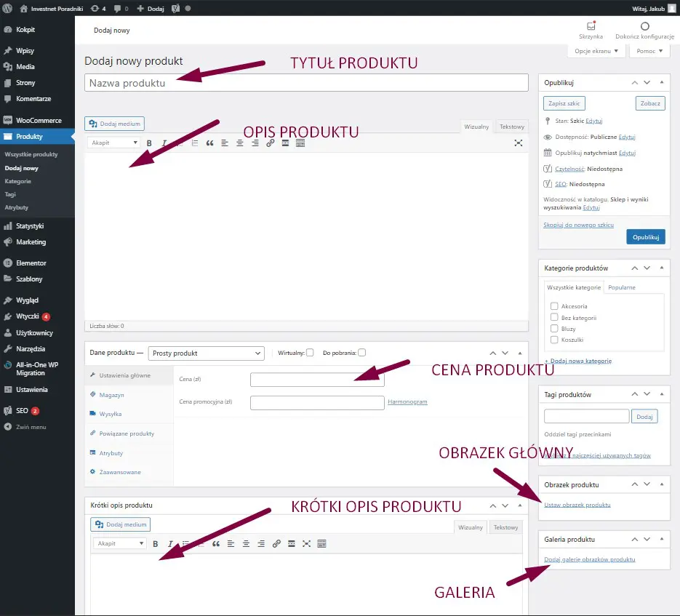Click the Cena (zł) price field
The height and width of the screenshot is (616, 680).
(x=316, y=380)
